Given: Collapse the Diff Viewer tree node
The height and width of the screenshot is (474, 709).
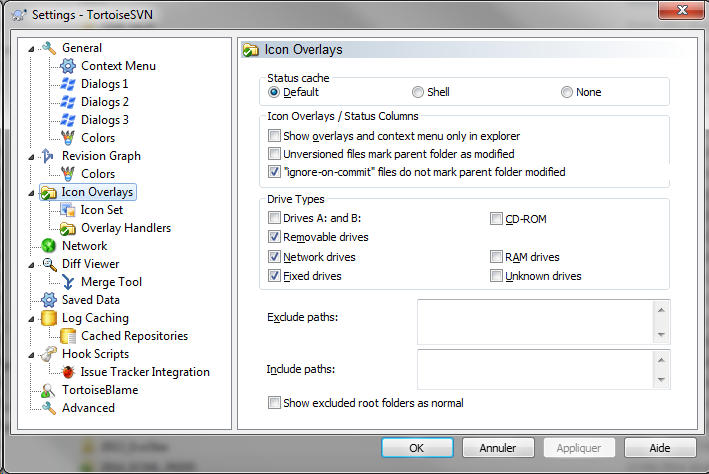Looking at the screenshot, I should pos(32,264).
